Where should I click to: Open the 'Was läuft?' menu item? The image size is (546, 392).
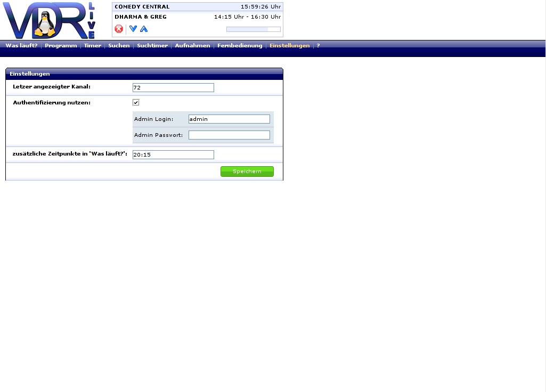click(21, 46)
